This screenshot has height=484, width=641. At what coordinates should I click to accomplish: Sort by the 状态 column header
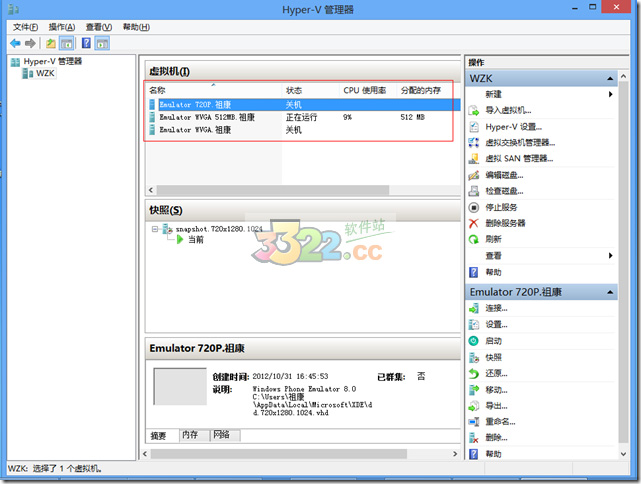tap(311, 90)
